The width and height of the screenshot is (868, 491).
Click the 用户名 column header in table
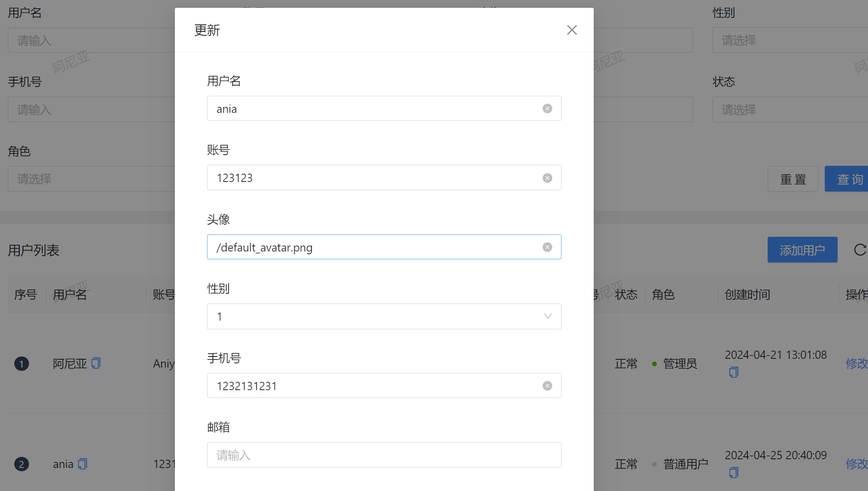69,294
